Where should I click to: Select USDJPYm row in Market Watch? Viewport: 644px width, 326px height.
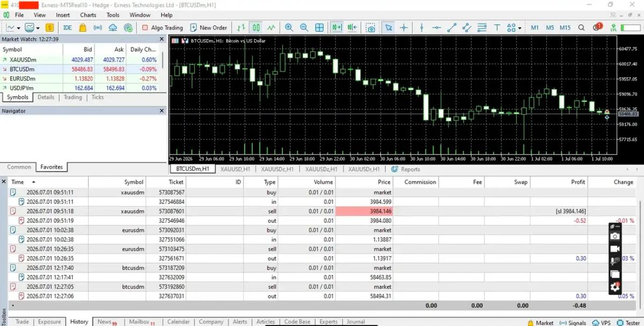pos(80,88)
